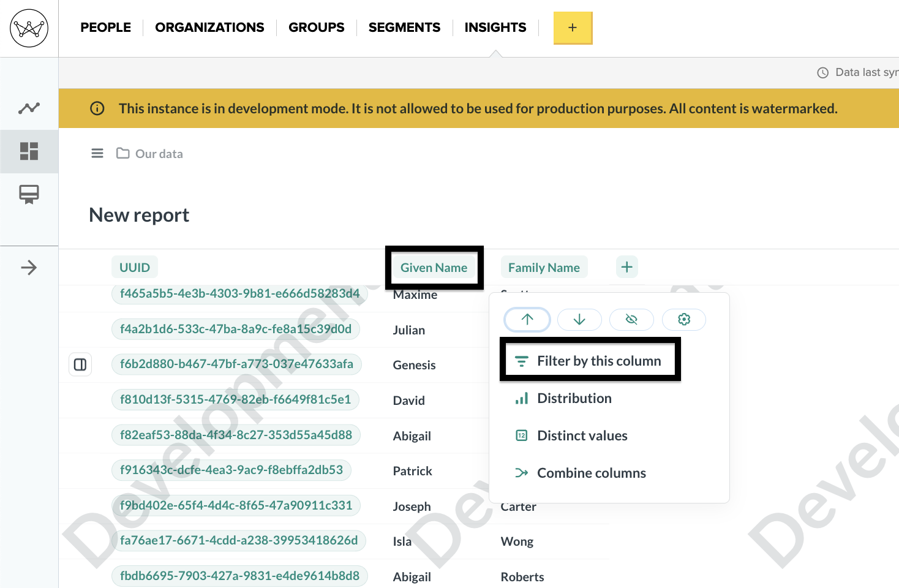Click the given name David
This screenshot has height=588, width=899.
point(409,401)
